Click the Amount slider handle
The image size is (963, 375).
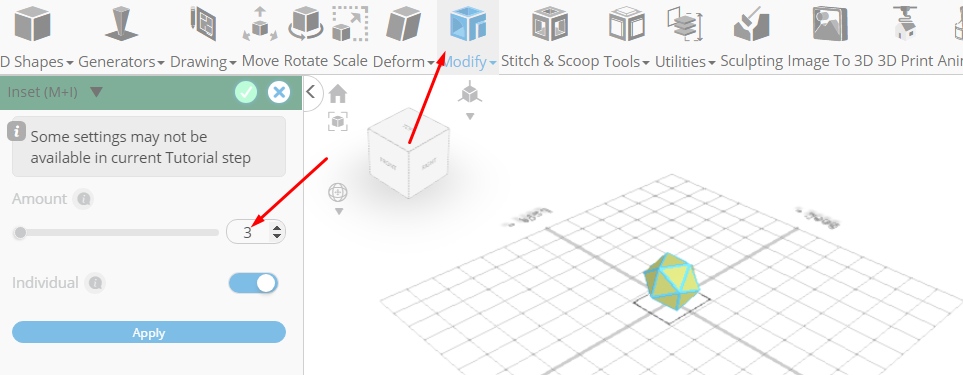[x=20, y=233]
